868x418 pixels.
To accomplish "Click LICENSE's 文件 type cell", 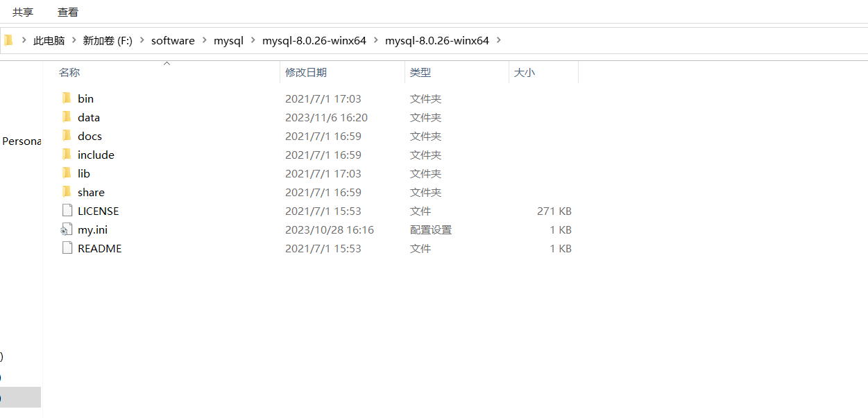I will 420,211.
